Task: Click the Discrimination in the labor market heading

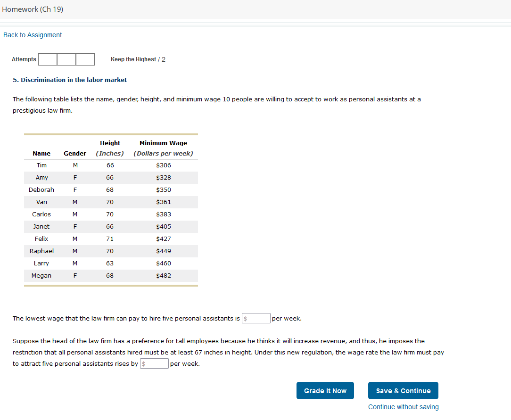Action: [70, 80]
